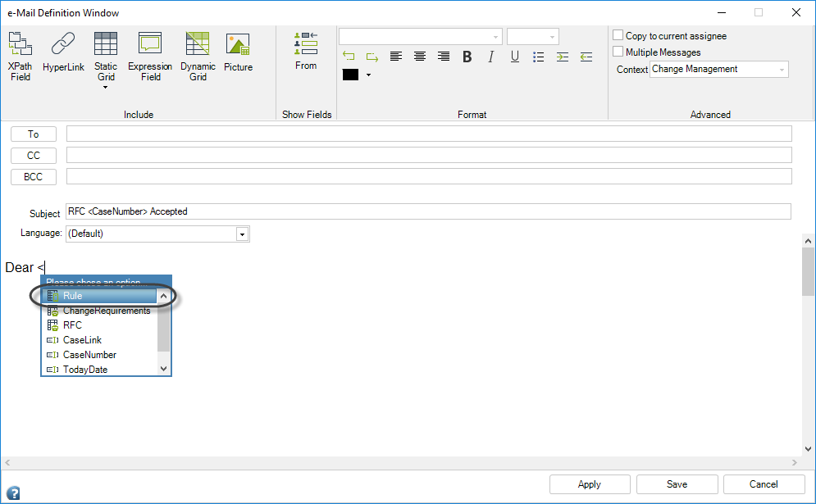Center align text
The width and height of the screenshot is (816, 504).
[x=419, y=57]
